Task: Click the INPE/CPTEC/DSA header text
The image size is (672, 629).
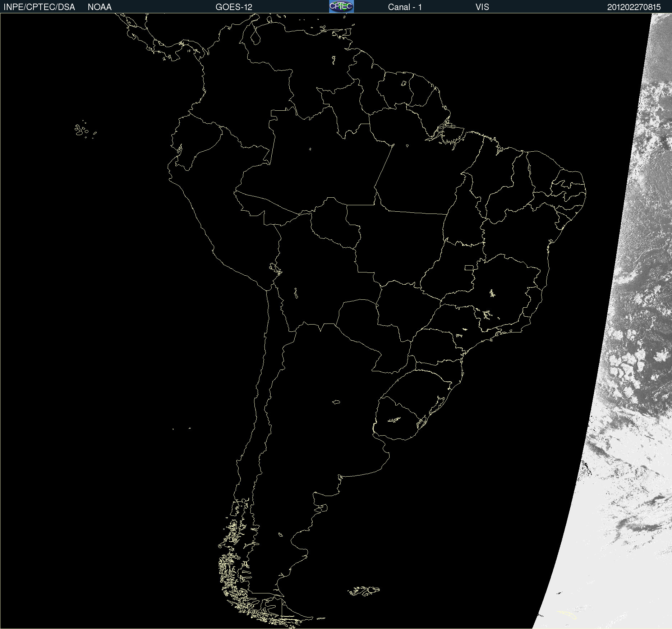Action: (x=39, y=7)
